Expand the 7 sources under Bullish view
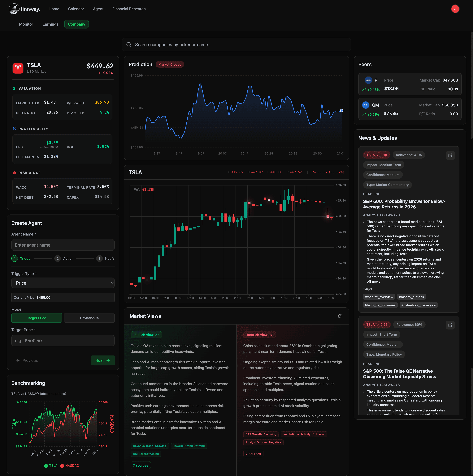The width and height of the screenshot is (473, 476). [141, 465]
